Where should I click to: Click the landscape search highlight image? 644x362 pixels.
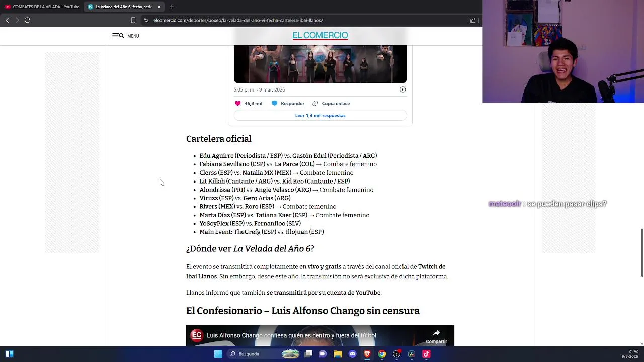pos(290,354)
